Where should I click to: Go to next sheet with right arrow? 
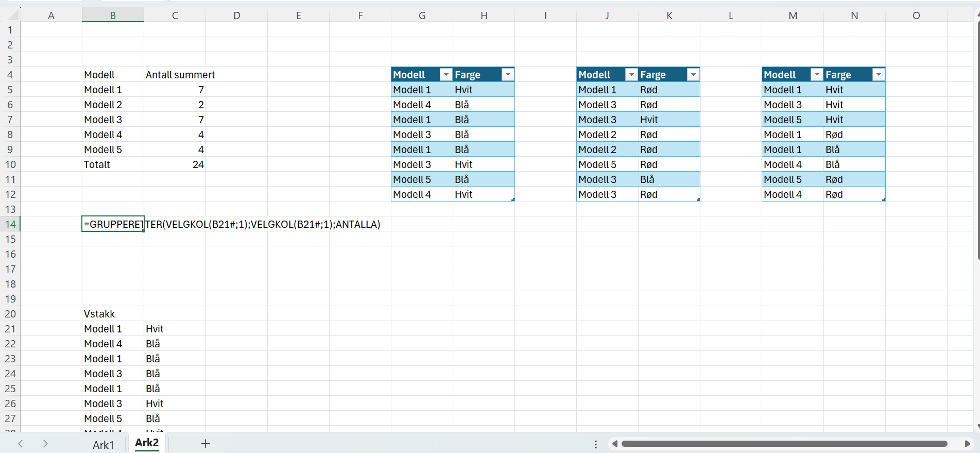(45, 444)
